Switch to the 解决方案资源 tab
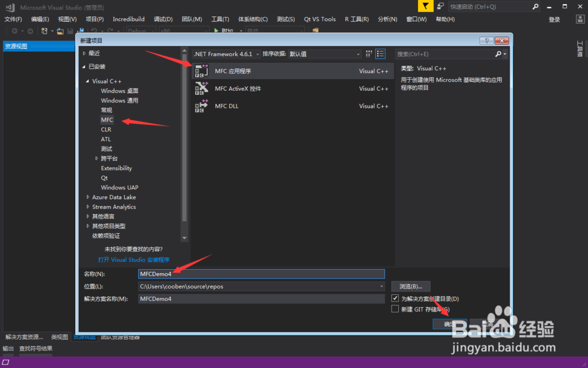The width and height of the screenshot is (588, 368). point(24,337)
